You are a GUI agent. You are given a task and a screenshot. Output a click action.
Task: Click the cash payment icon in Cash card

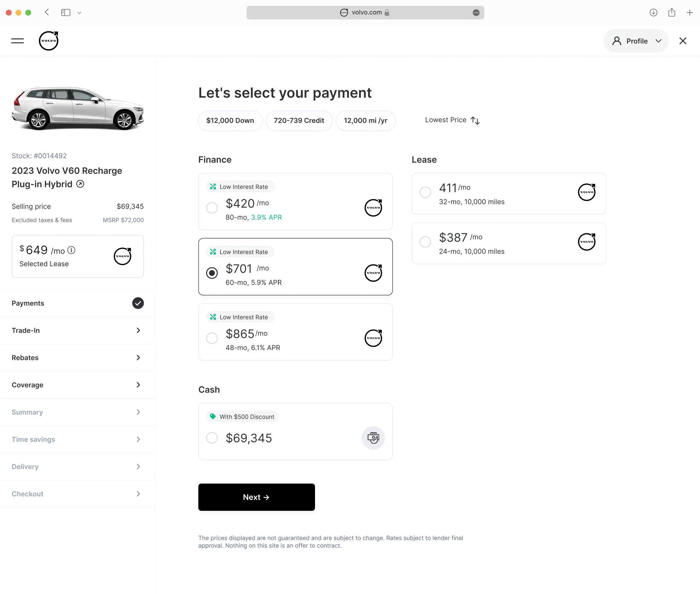pyautogui.click(x=373, y=438)
